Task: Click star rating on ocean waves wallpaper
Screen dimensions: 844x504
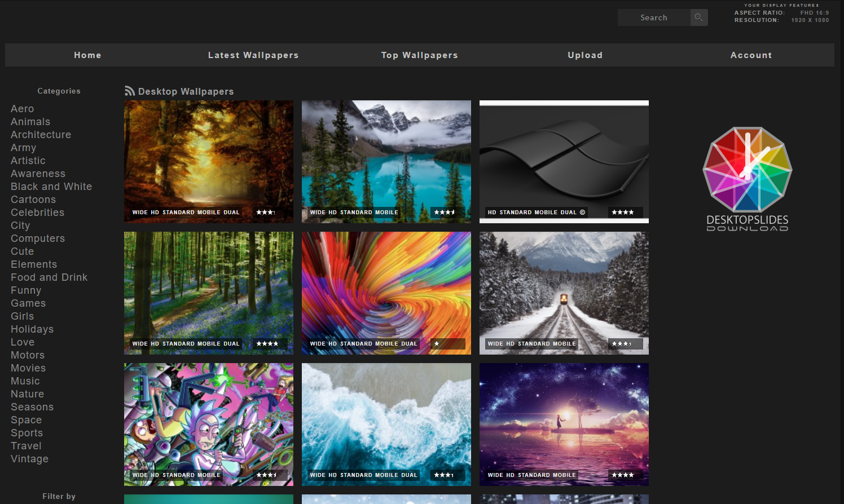Action: point(444,475)
